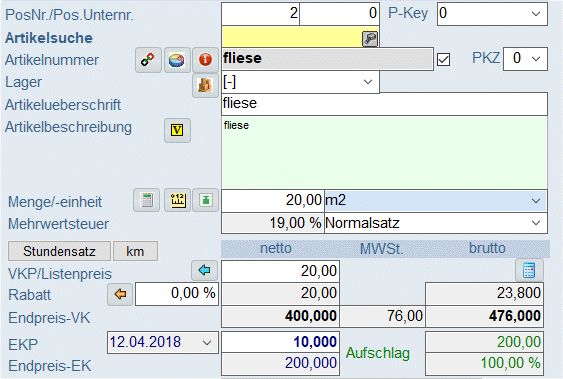Screen dimensions: 563x379
Task: Click the Aufschlag amount 200,00
Action: coord(484,342)
